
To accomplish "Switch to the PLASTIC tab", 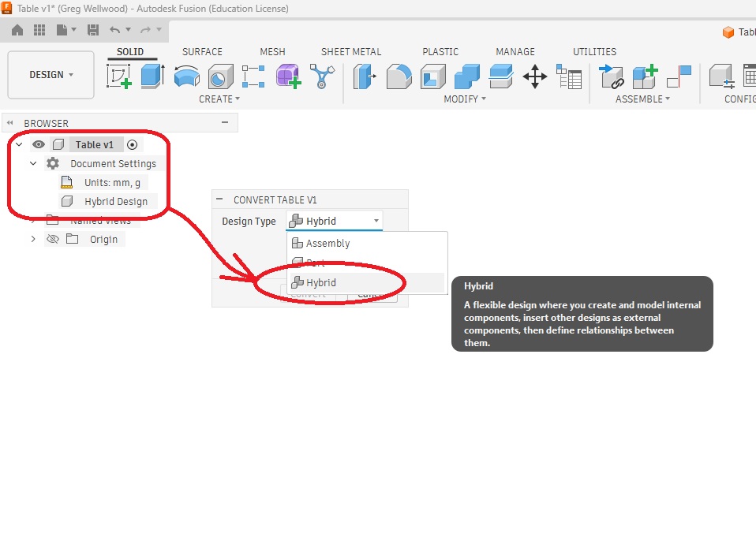I will pyautogui.click(x=440, y=51).
